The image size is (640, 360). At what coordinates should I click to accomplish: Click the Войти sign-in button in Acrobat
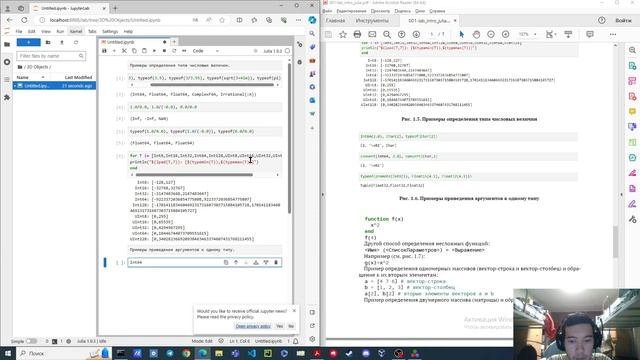tap(623, 20)
